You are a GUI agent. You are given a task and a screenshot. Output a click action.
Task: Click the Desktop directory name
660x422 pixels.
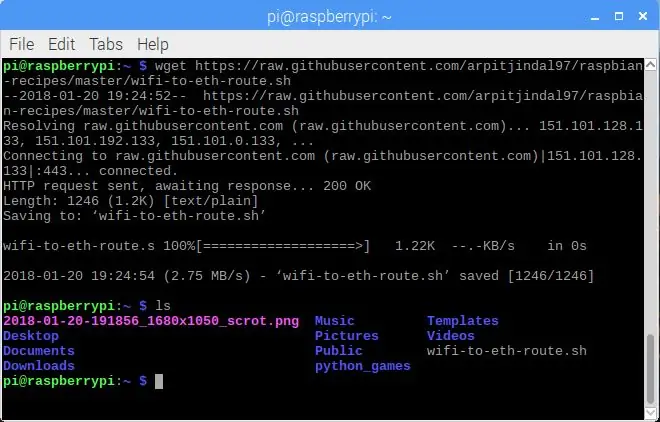31,336
